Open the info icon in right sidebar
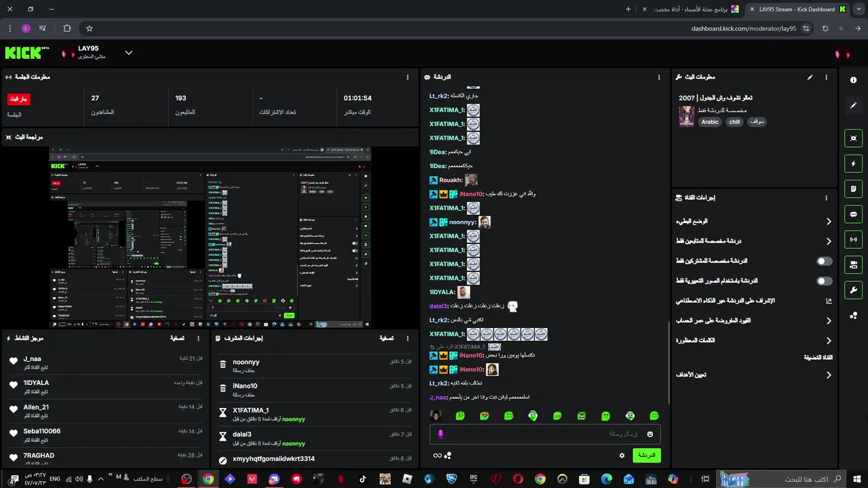 click(853, 80)
